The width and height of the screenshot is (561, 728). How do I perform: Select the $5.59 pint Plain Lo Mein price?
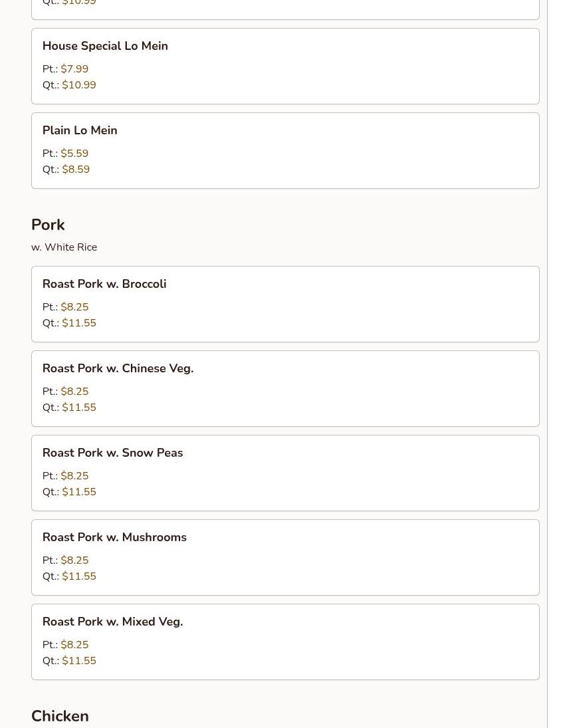pyautogui.click(x=74, y=154)
